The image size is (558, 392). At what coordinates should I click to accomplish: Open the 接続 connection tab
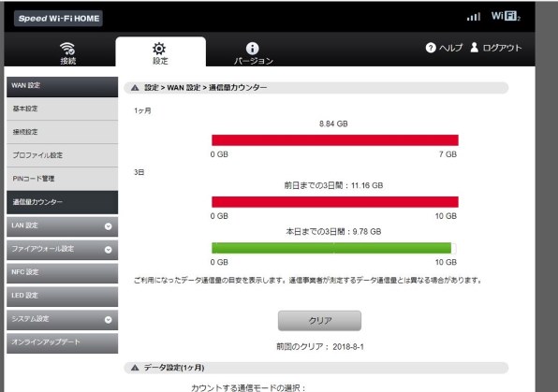click(x=67, y=52)
